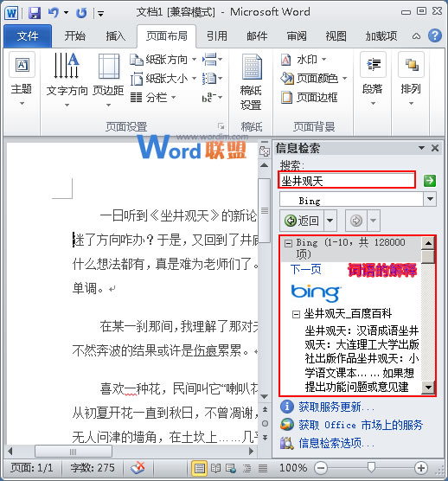Open Word help with the question mark icon
448x481 pixels.
click(435, 35)
